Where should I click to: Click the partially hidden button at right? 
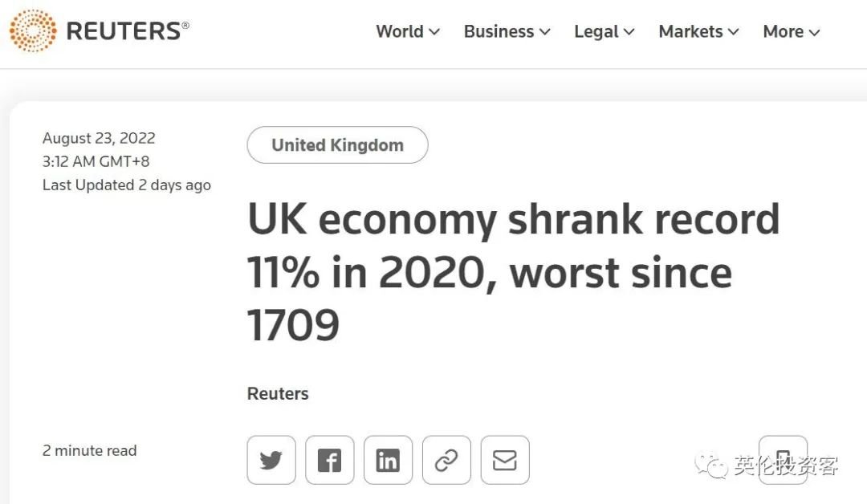click(x=783, y=460)
